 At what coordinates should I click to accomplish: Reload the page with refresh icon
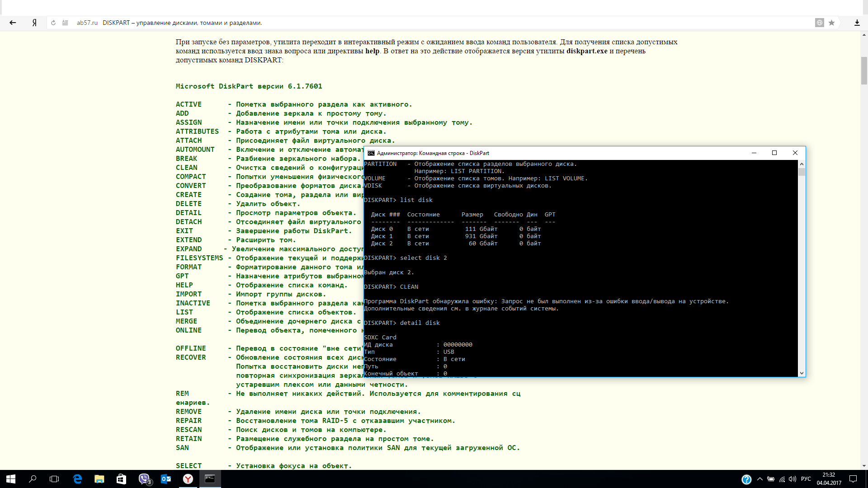[x=53, y=23]
